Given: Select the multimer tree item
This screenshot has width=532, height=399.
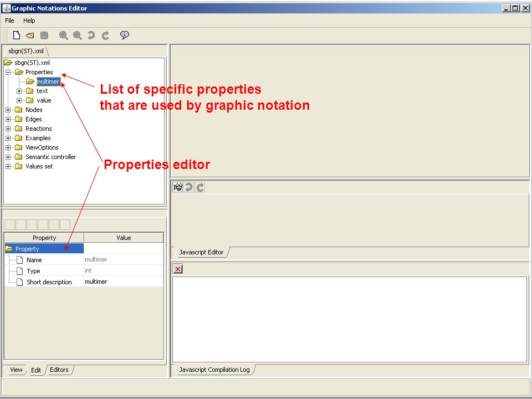Looking at the screenshot, I should (48, 81).
